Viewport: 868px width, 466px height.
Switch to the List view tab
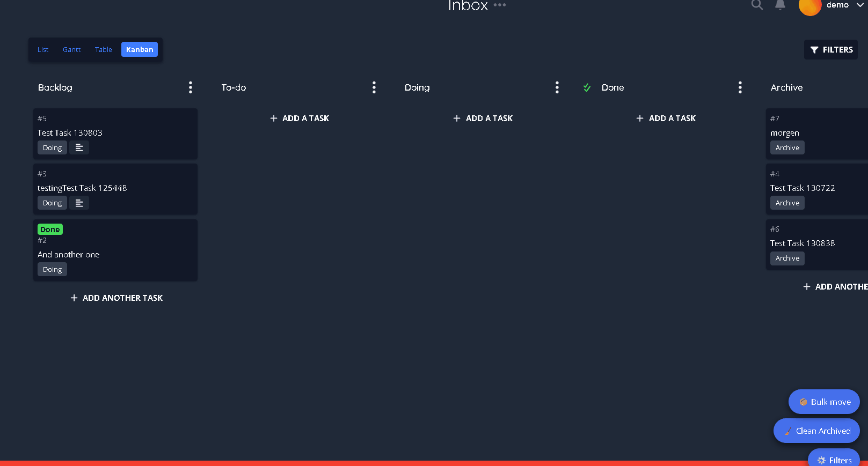point(43,49)
